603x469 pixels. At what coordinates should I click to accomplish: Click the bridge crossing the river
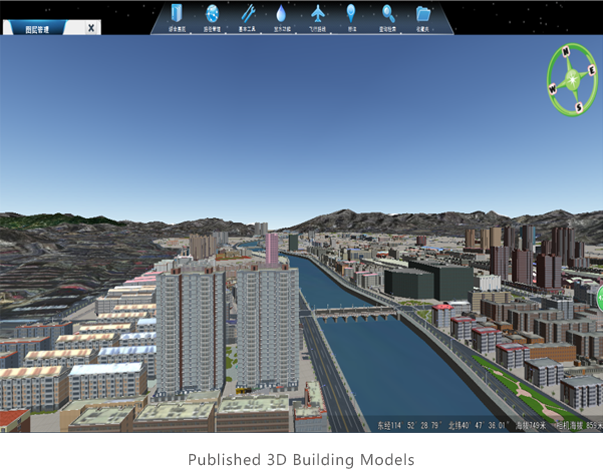[x=355, y=314]
